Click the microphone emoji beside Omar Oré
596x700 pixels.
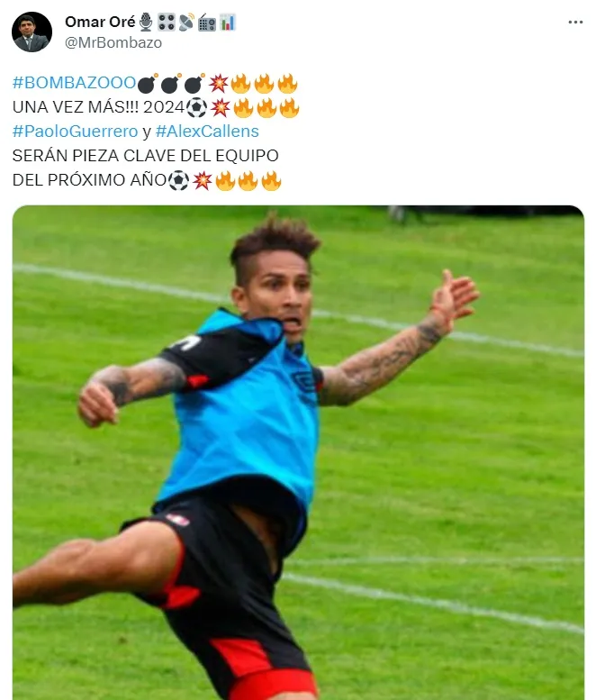(x=146, y=22)
